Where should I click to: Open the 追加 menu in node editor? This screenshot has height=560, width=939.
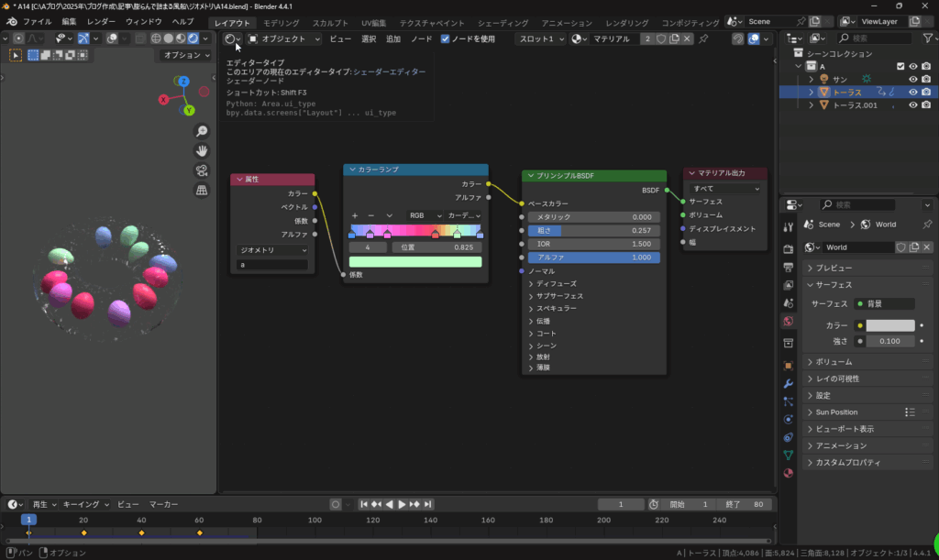393,38
